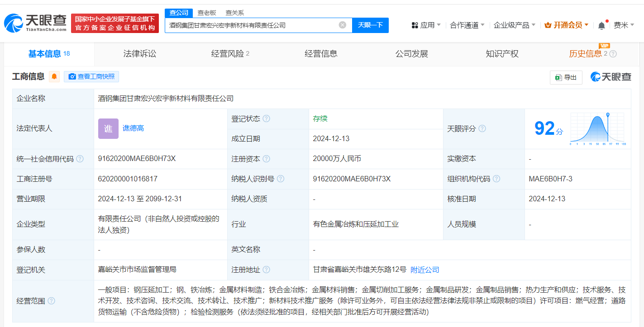Select the 查老板 search tab

[207, 13]
